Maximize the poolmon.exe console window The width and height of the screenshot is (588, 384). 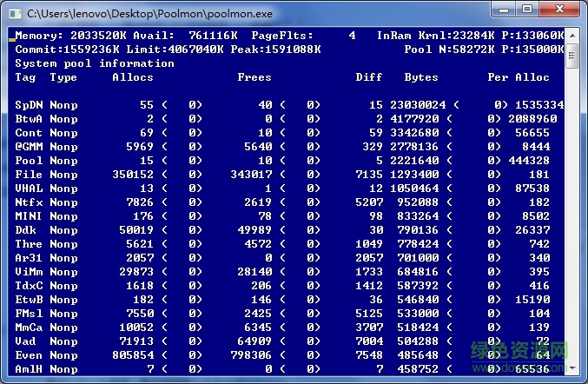(529, 10)
